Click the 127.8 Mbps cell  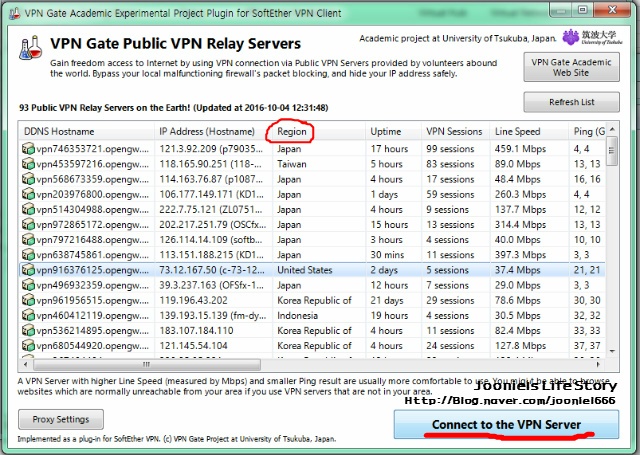(x=520, y=345)
